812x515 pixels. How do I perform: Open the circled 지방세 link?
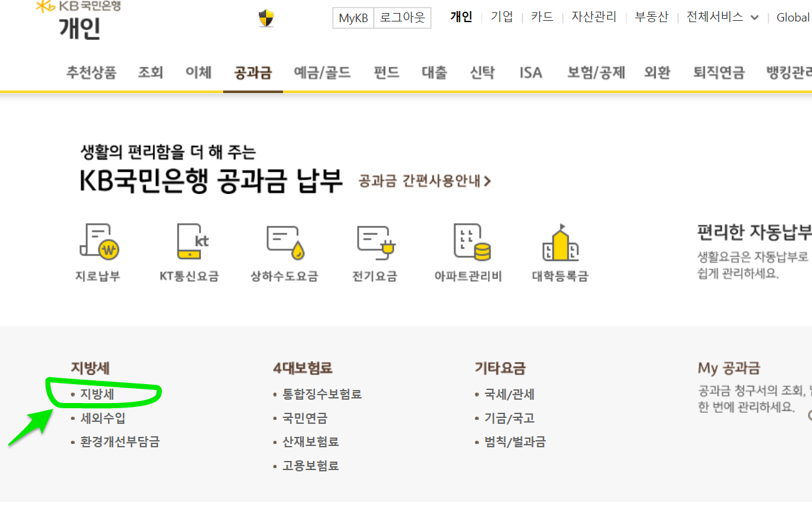tap(97, 395)
